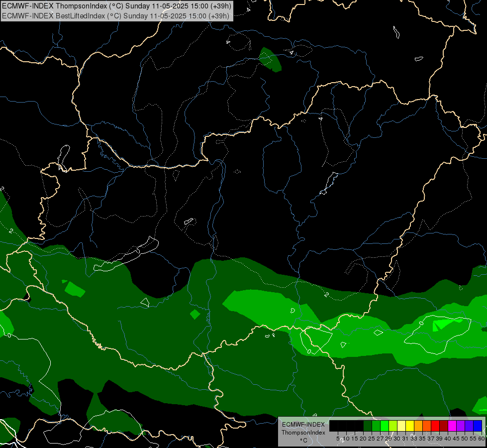Viewport: 487px width, 448px height.
Task: Click the legend tick label 20
Action: 364,439
